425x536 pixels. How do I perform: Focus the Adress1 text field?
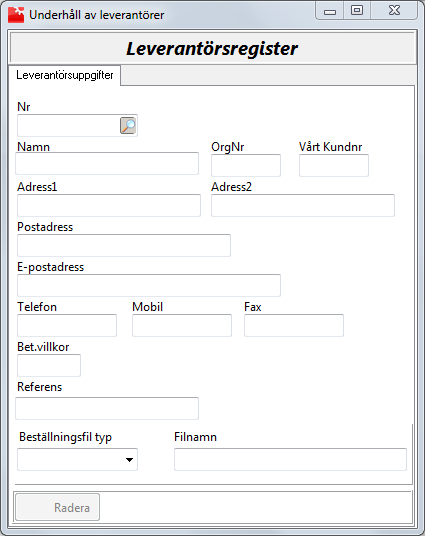[109, 205]
